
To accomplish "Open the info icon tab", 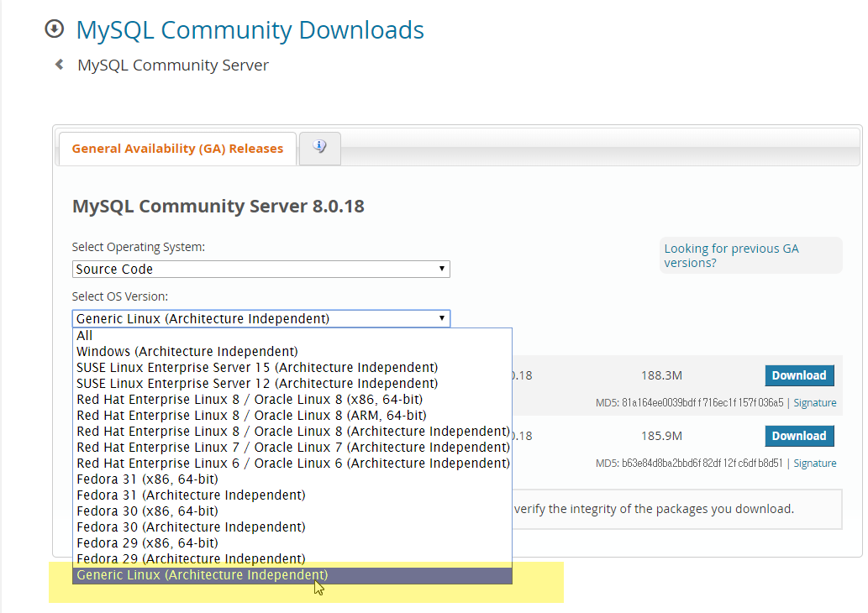I will pyautogui.click(x=319, y=148).
